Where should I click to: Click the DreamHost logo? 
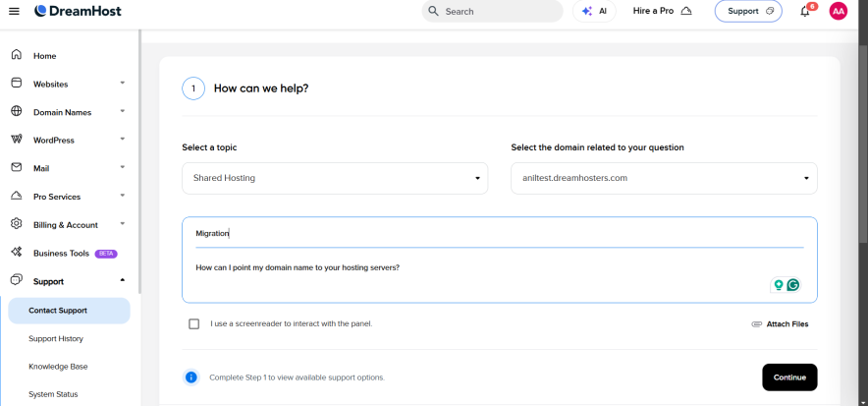pyautogui.click(x=78, y=11)
